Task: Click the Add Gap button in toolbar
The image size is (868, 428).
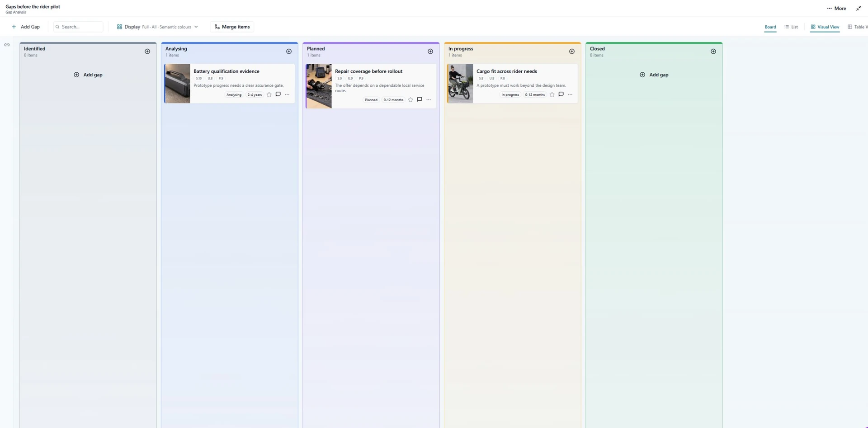Action: (26, 27)
